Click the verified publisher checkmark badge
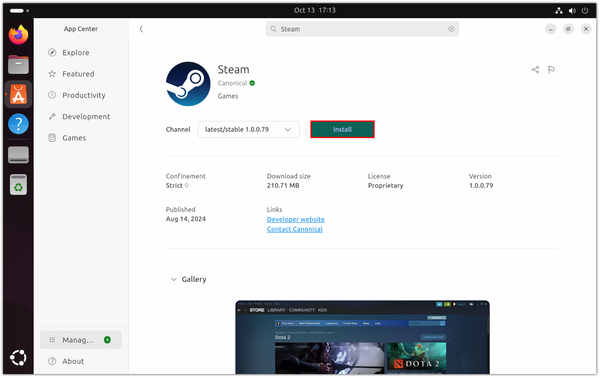This screenshot has height=378, width=600. click(x=252, y=83)
